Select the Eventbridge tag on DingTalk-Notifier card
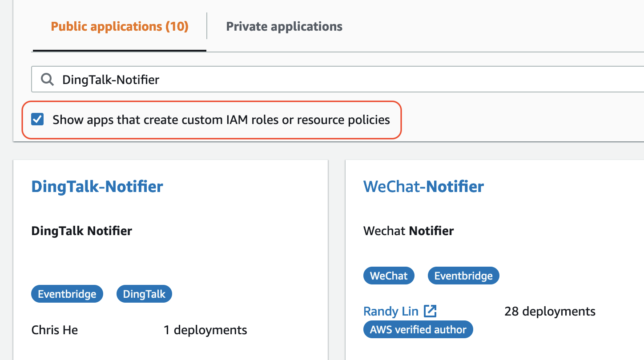 coord(67,294)
